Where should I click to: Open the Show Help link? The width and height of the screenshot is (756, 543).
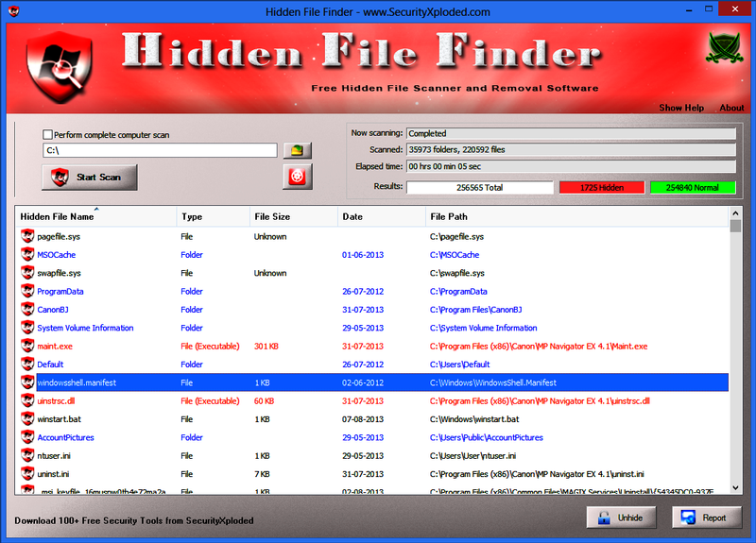click(681, 108)
